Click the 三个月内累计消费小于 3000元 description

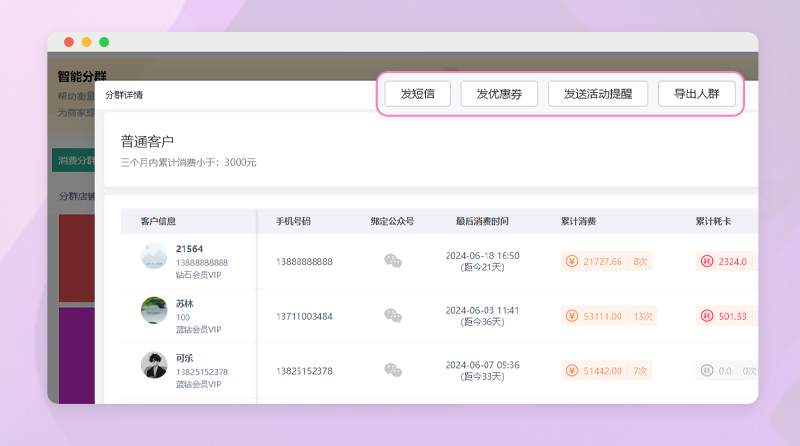188,162
